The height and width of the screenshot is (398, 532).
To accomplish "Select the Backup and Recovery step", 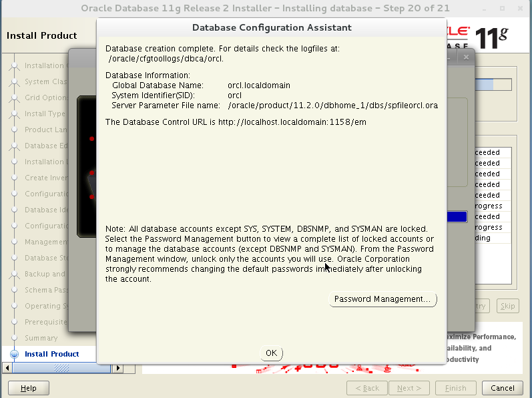I will (x=45, y=274).
